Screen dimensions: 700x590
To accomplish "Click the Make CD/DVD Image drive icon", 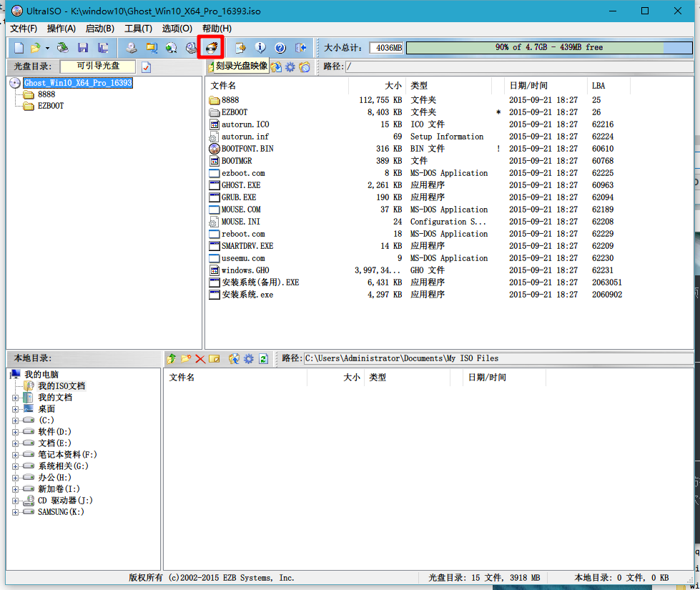I will (131, 48).
